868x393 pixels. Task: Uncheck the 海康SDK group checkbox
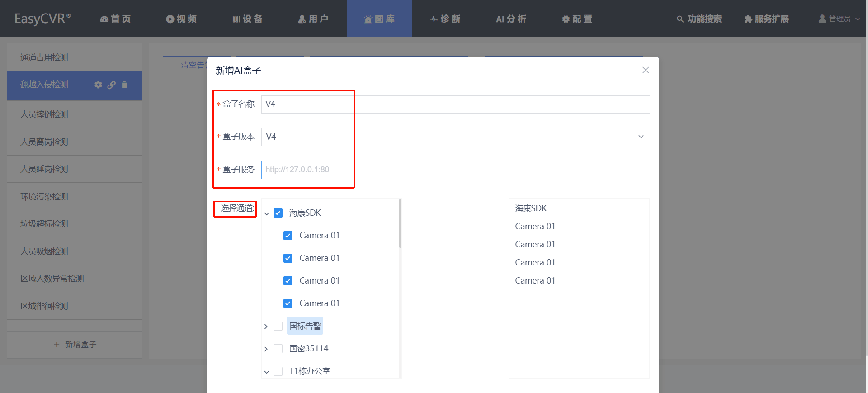[x=278, y=213]
